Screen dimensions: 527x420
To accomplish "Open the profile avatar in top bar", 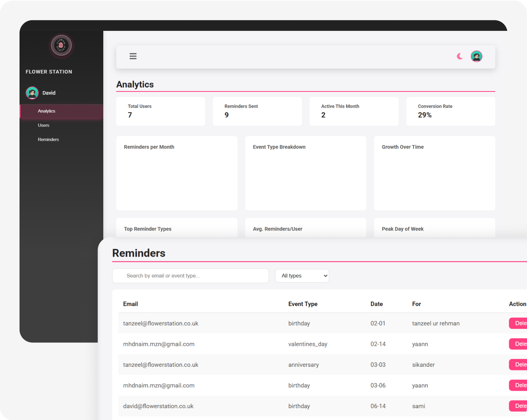I will 476,56.
